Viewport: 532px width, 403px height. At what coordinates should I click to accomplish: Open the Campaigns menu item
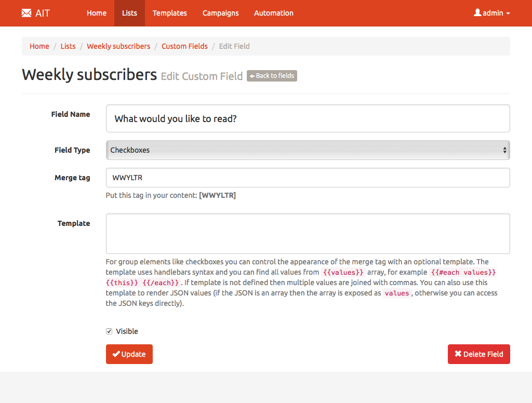pyautogui.click(x=221, y=13)
